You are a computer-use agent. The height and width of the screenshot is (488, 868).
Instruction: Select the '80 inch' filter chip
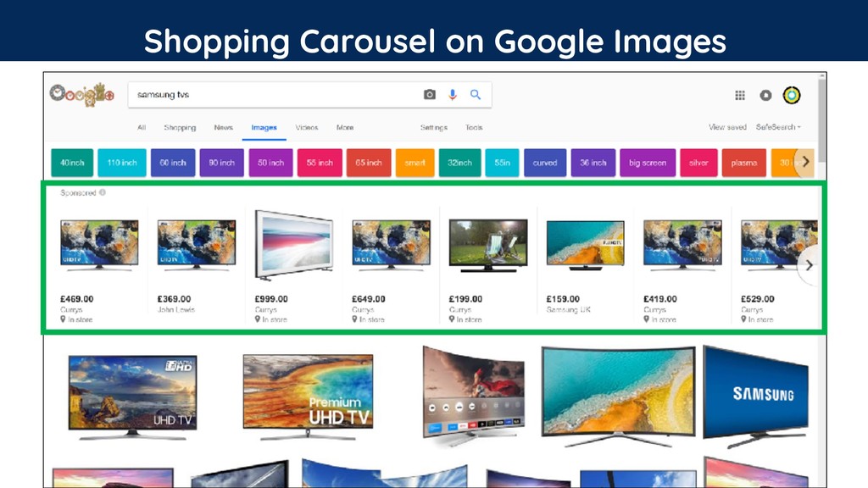221,163
